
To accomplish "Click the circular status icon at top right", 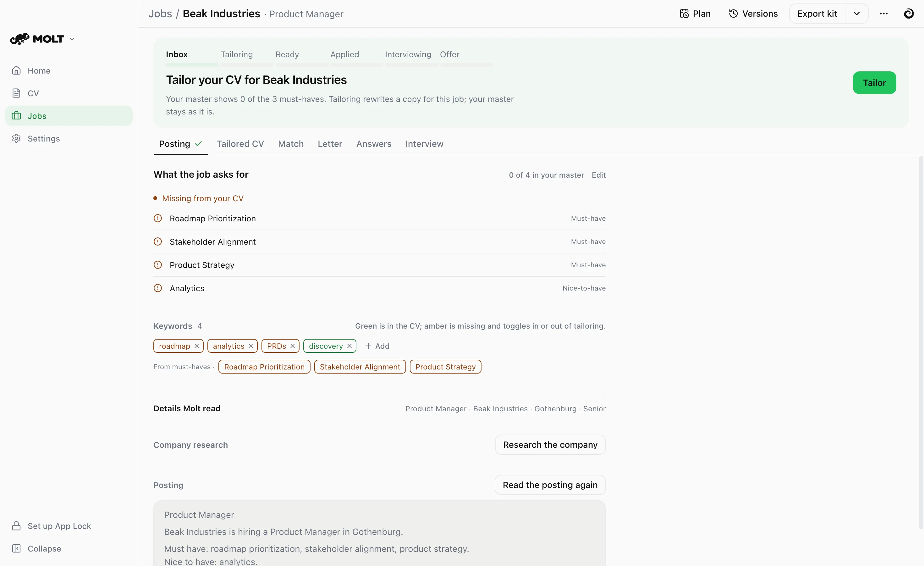I will [x=908, y=14].
